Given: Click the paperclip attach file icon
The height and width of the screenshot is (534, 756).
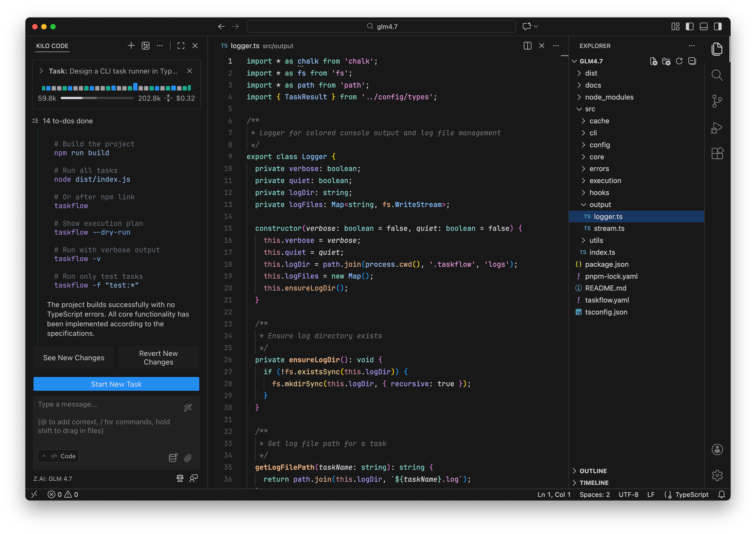Looking at the screenshot, I should coord(188,458).
